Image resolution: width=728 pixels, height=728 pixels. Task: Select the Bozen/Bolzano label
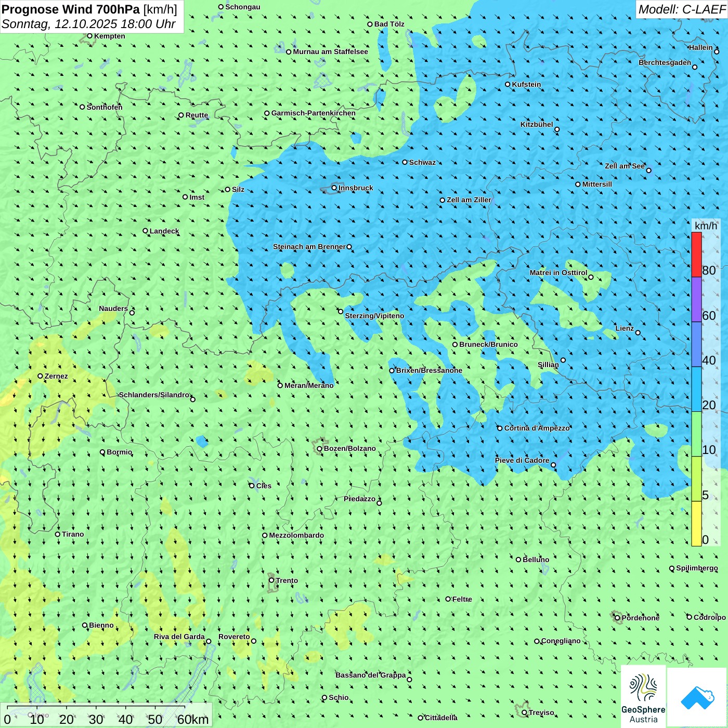(349, 448)
